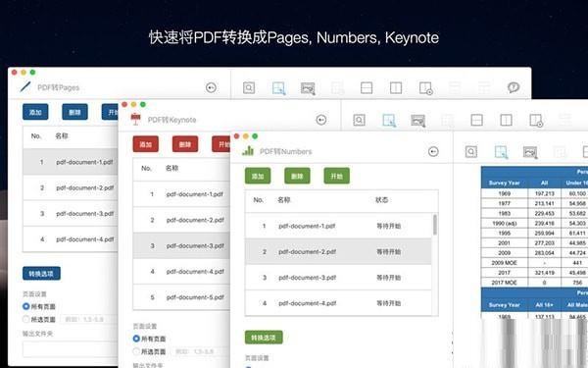Click the back arrow in PDF转Pages window

[211, 88]
